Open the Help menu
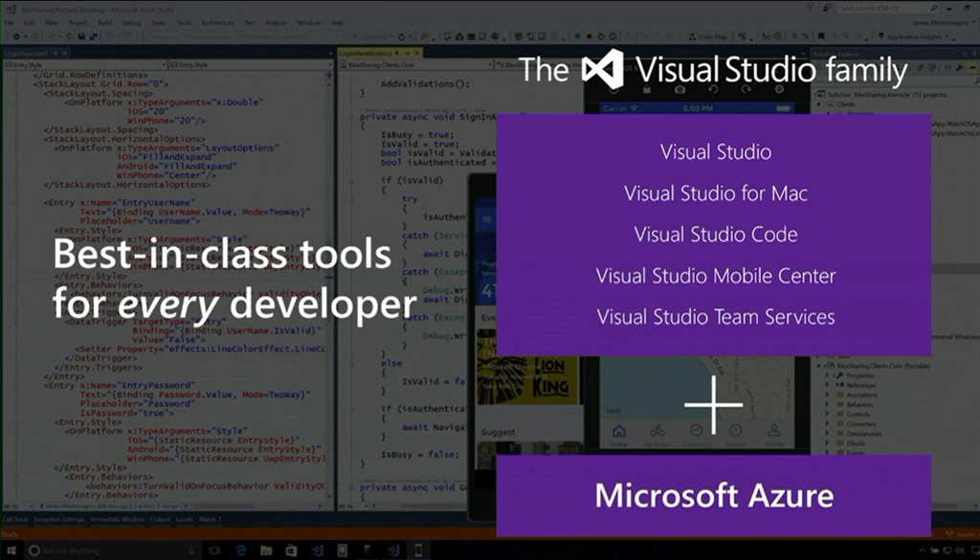This screenshot has height=560, width=980. 337,23
